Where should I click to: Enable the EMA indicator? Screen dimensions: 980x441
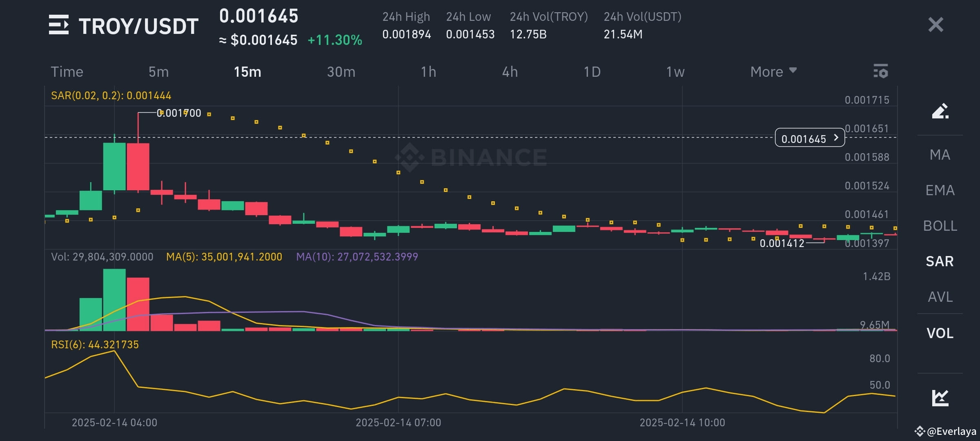pos(941,190)
